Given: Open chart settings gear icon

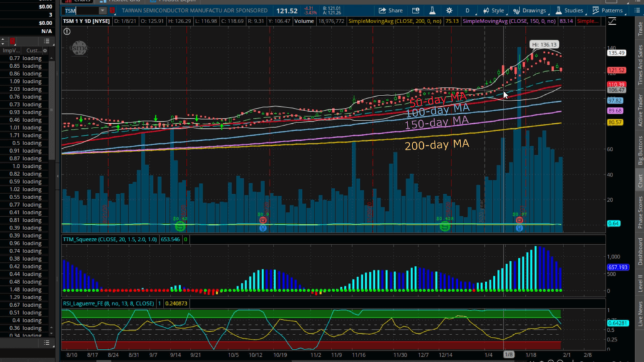Looking at the screenshot, I should (x=449, y=10).
